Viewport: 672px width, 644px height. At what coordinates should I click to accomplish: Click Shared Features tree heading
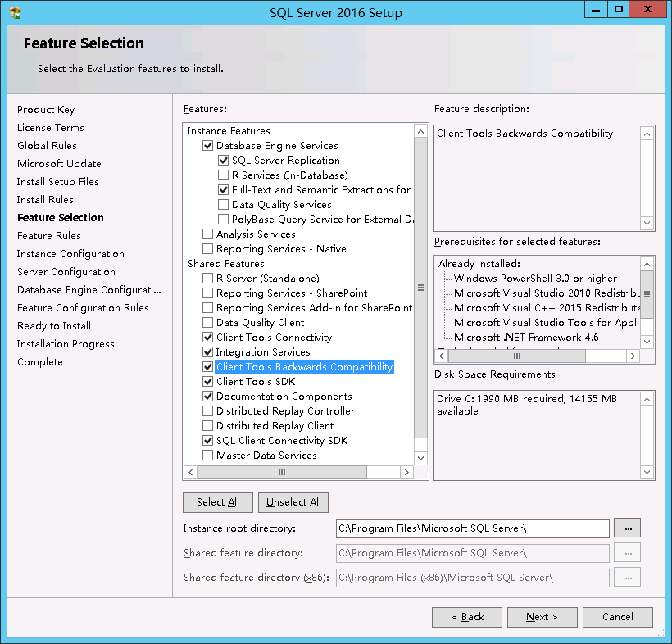(x=226, y=264)
